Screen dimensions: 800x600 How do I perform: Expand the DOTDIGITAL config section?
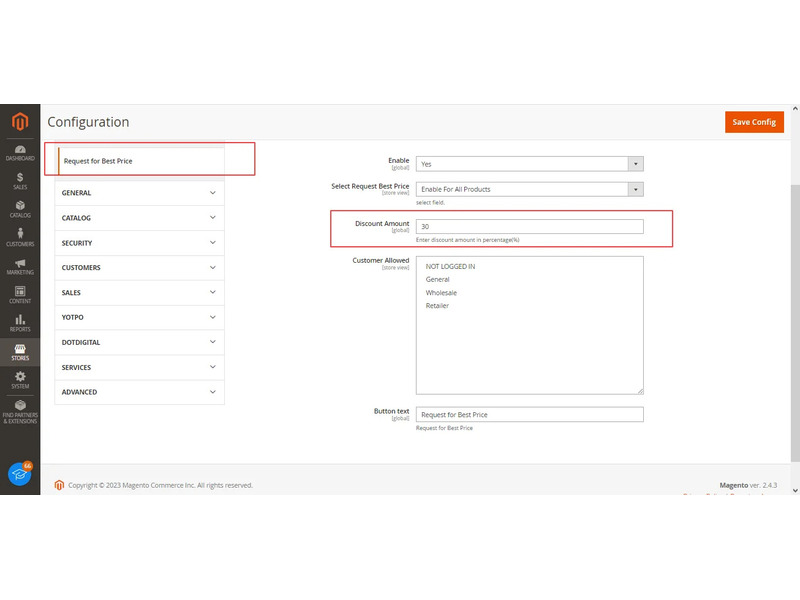139,342
